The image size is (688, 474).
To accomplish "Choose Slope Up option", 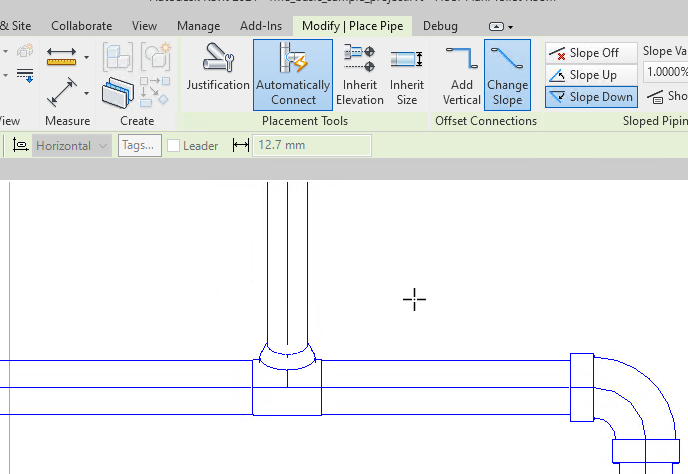I will 591,75.
